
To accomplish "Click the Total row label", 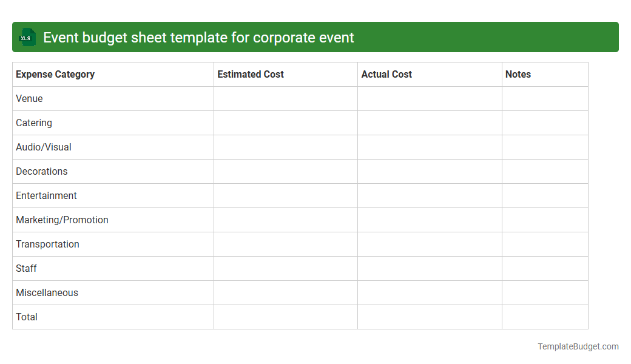I will click(26, 317).
